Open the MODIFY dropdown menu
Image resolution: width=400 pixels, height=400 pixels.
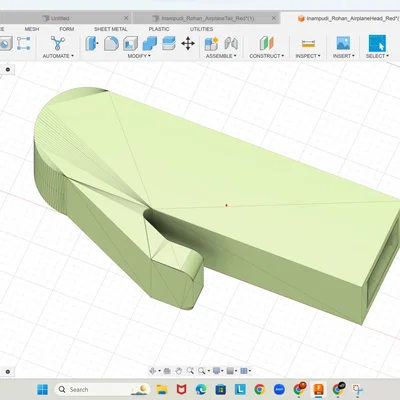139,56
